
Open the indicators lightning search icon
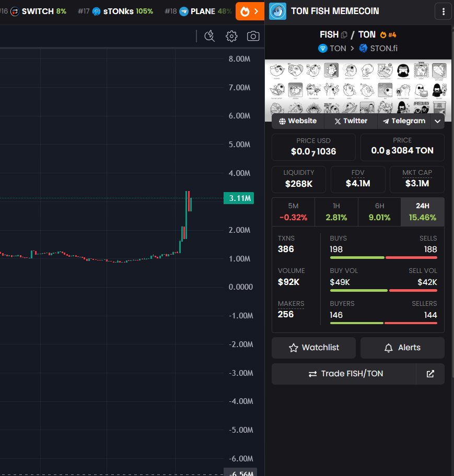click(209, 36)
